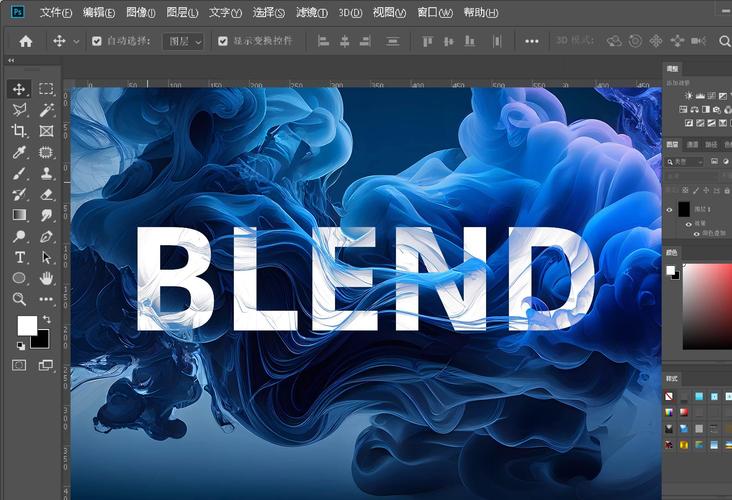
Task: Select the Gradient tool
Action: [19, 215]
